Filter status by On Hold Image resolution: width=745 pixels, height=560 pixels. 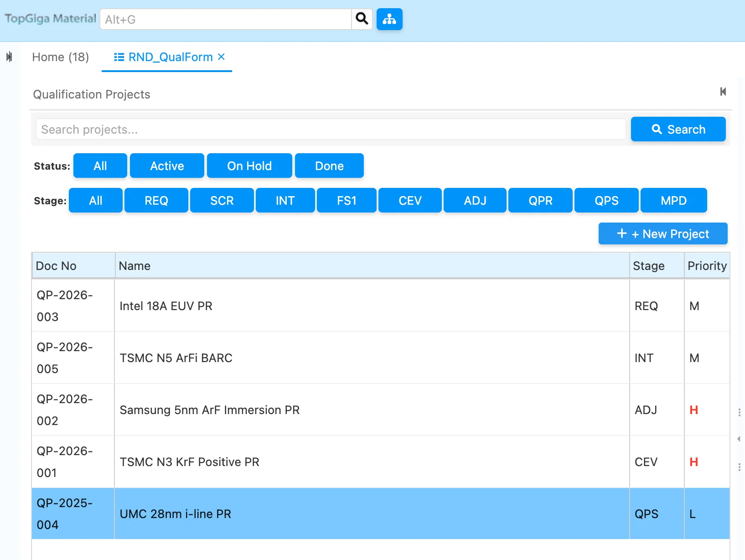249,166
